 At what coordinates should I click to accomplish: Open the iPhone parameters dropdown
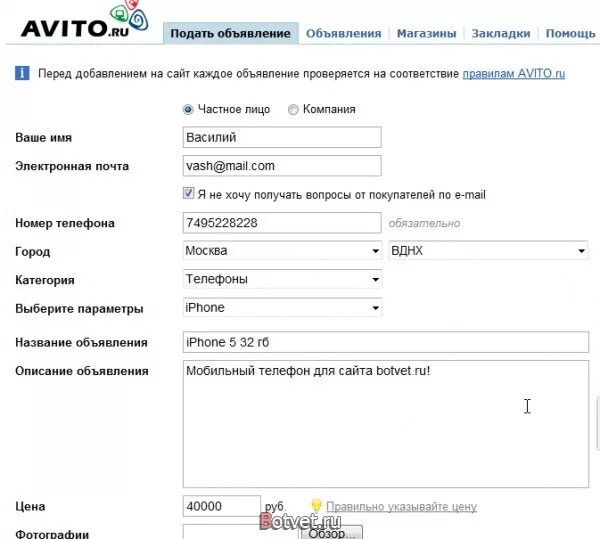pos(282,308)
